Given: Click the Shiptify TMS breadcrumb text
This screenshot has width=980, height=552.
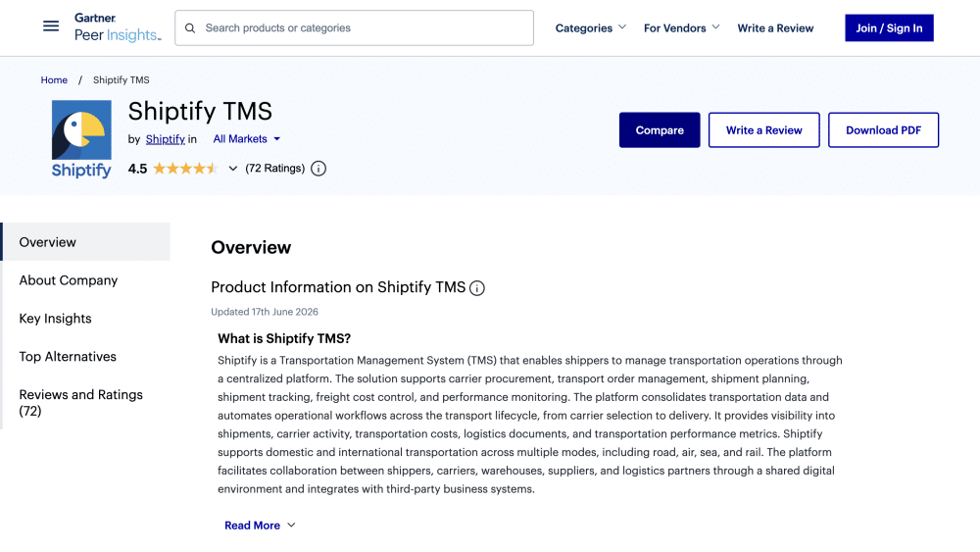Looking at the screenshot, I should point(122,80).
